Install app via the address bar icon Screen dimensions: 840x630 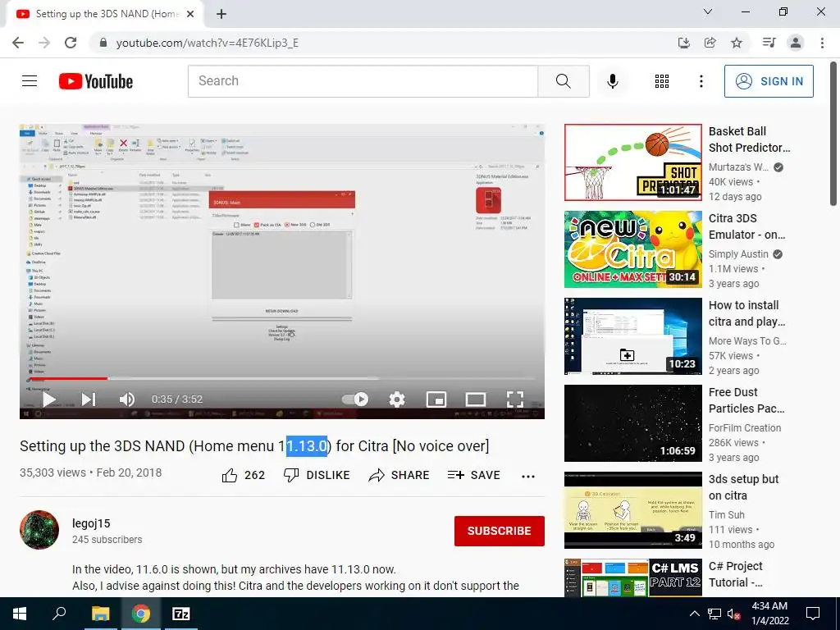coord(683,43)
